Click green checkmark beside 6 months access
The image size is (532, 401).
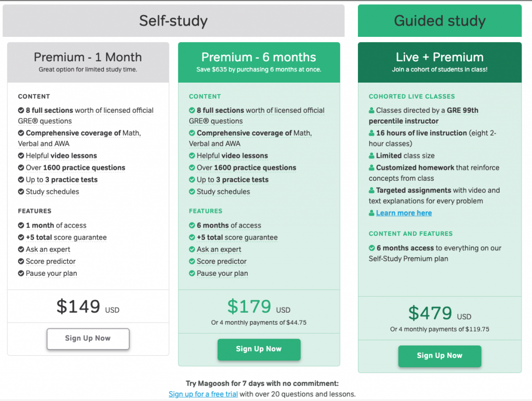(372, 248)
